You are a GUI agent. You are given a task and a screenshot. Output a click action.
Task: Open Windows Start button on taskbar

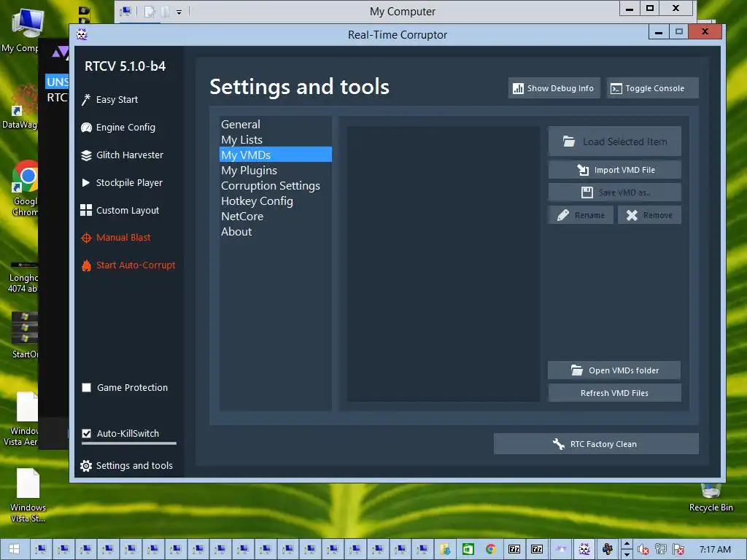coord(15,549)
